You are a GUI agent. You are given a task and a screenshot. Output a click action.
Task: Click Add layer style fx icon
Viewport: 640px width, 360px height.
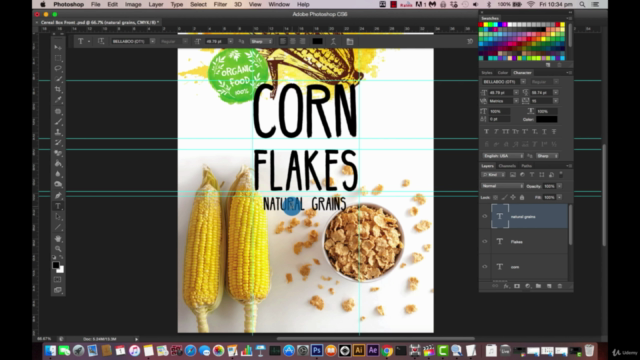[x=506, y=286]
